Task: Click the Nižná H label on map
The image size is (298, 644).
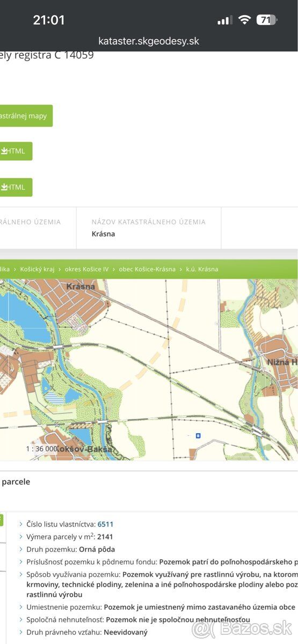Action: pos(282,362)
